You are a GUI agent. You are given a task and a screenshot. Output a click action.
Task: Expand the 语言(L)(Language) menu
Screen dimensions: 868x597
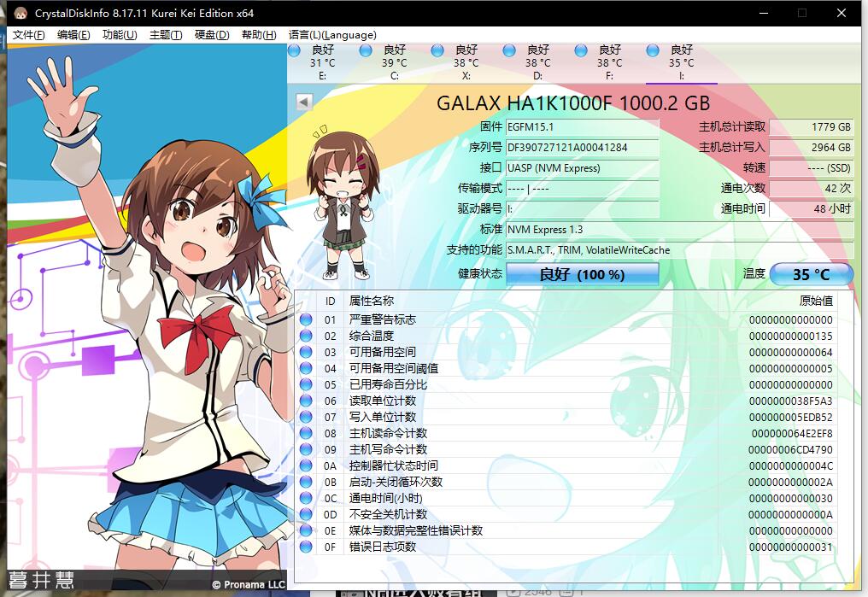point(332,35)
